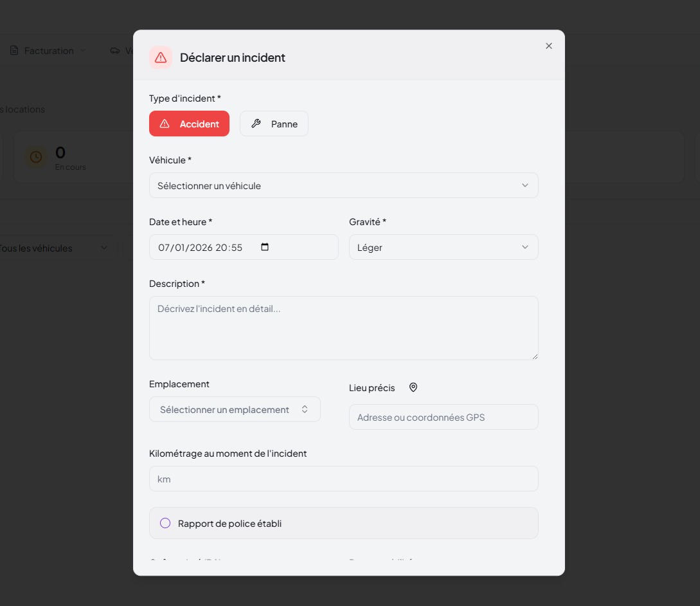
Task: Focus the Adresse ou coordonnées GPS field
Action: (443, 417)
